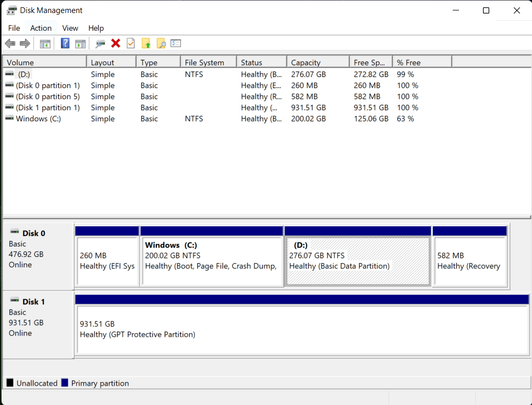This screenshot has height=405, width=532.
Task: Select the 931.51 GB GPT Protective Partition block
Action: coord(302,325)
